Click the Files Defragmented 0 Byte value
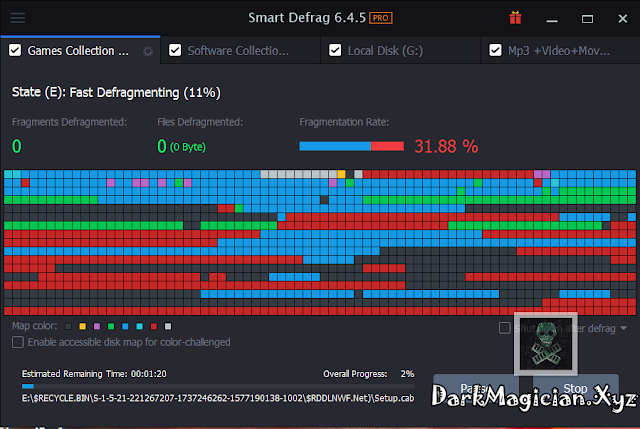 [x=182, y=146]
